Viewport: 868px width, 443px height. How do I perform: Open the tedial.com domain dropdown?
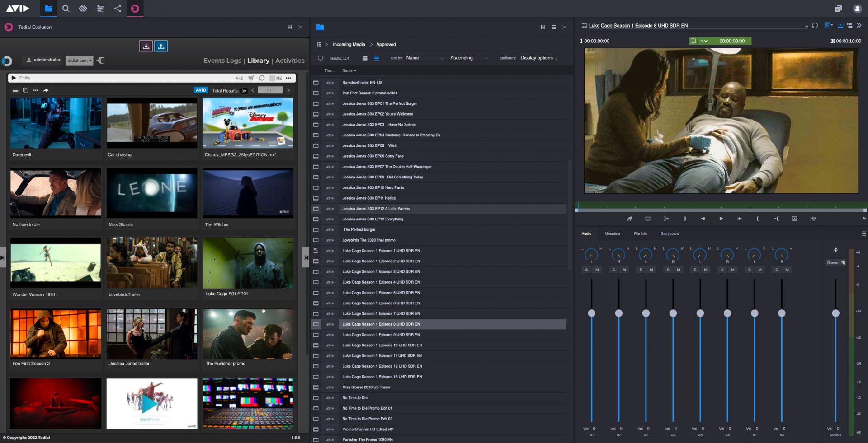(x=80, y=61)
